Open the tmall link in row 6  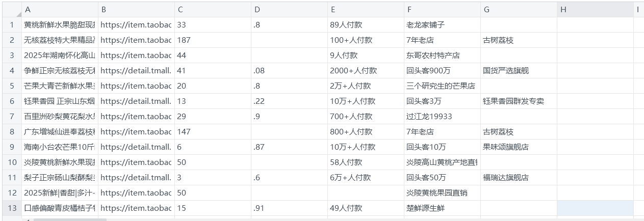[136, 101]
